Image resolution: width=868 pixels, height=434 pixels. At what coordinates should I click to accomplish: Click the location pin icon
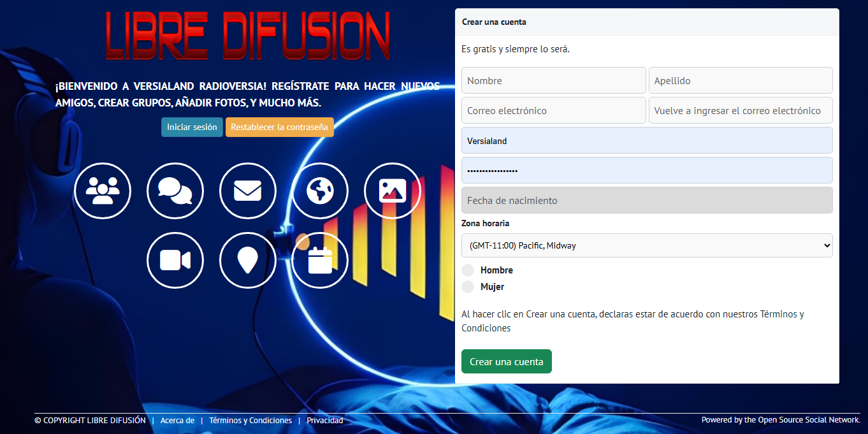click(248, 260)
